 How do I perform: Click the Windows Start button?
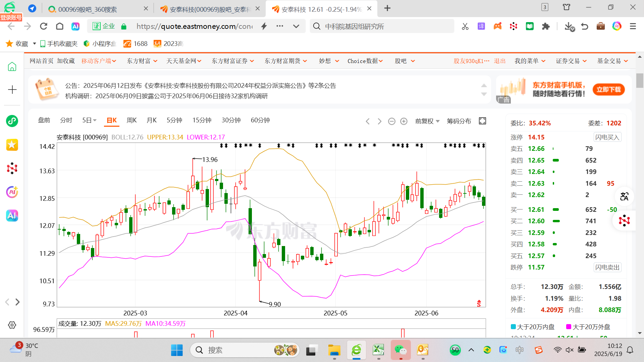pyautogui.click(x=177, y=350)
